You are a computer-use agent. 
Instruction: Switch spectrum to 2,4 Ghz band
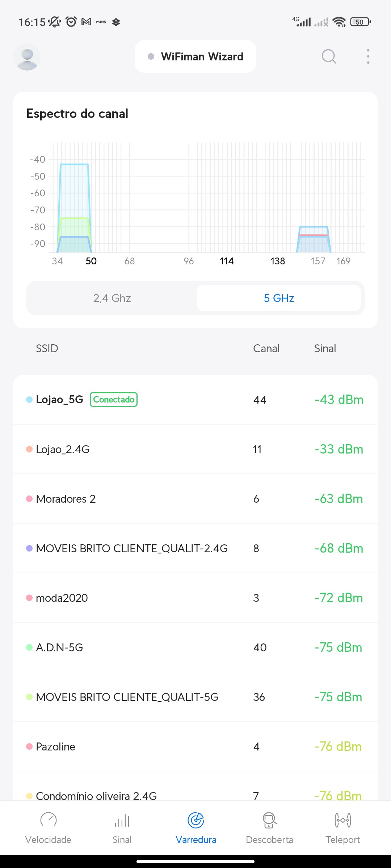click(x=112, y=298)
